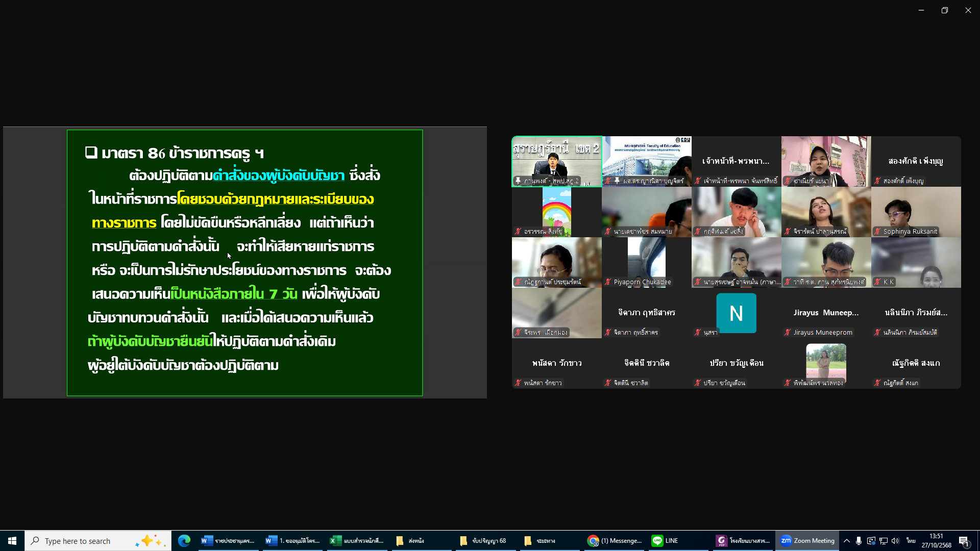Image resolution: width=980 pixels, height=551 pixels.
Task: Click the Jirayus Muneeprom participant tile
Action: point(826,313)
